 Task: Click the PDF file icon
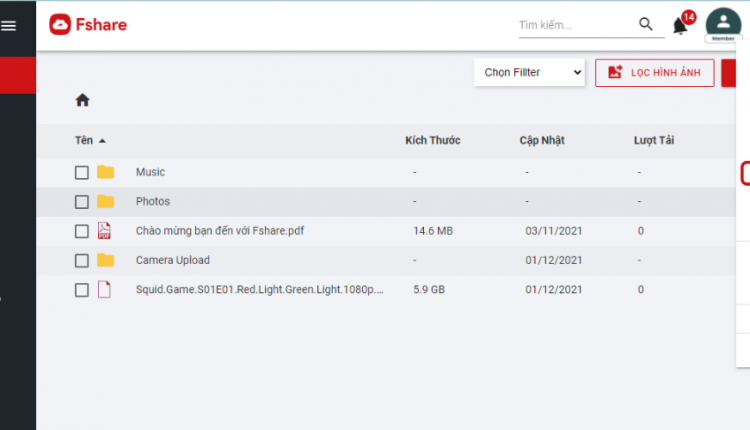point(104,231)
